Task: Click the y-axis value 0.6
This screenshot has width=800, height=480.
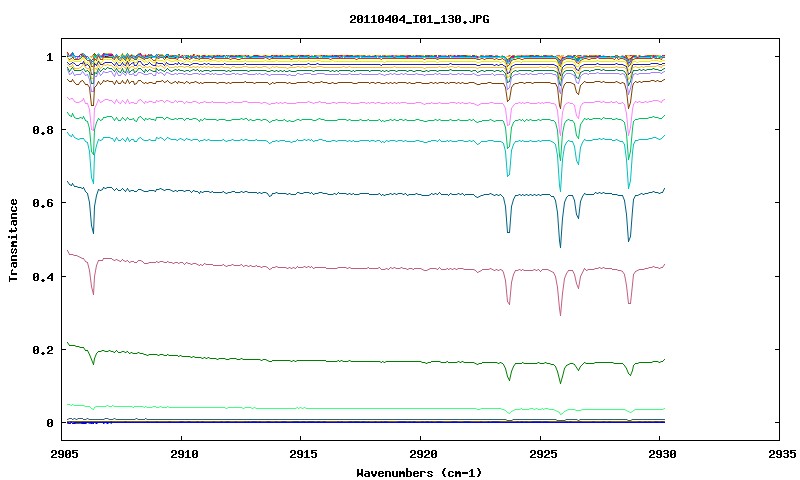Action: point(43,203)
